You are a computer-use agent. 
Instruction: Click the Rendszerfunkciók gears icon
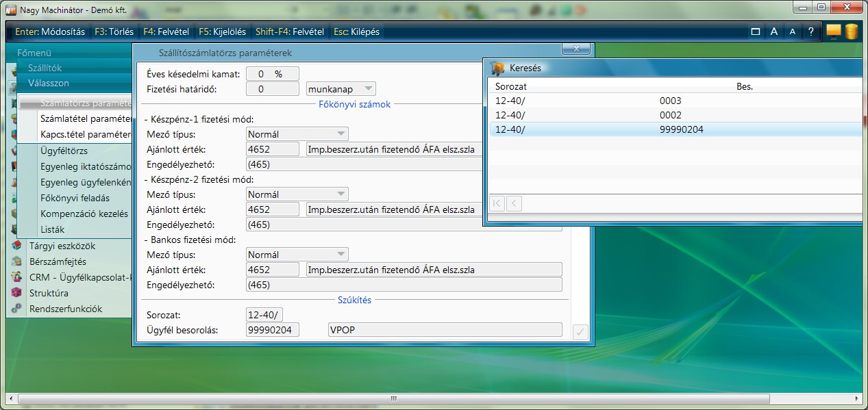click(x=16, y=309)
